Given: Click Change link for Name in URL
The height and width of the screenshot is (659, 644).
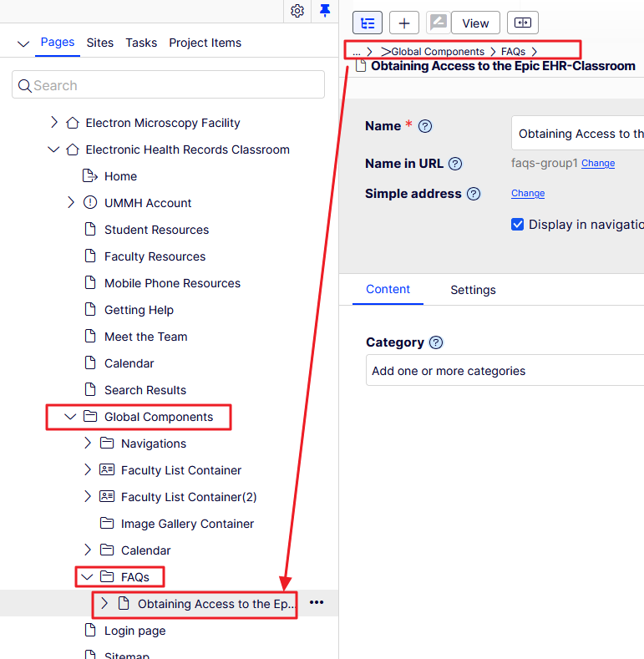Looking at the screenshot, I should [598, 164].
